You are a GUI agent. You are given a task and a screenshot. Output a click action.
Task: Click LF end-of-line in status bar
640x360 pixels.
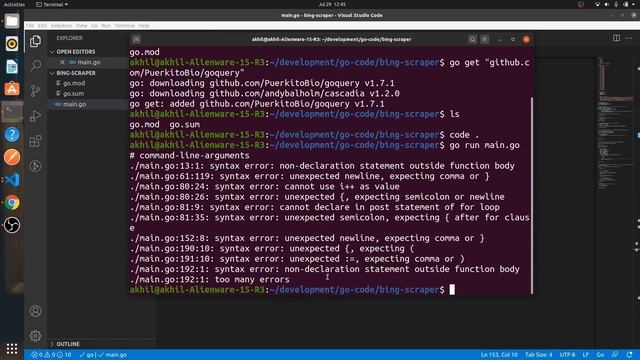(586, 355)
